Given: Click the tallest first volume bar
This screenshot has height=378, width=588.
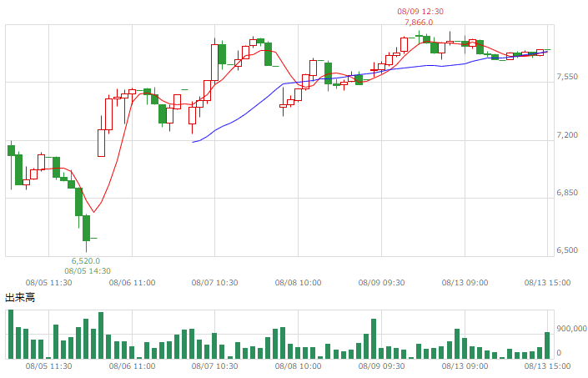Looking at the screenshot, I should [11, 334].
